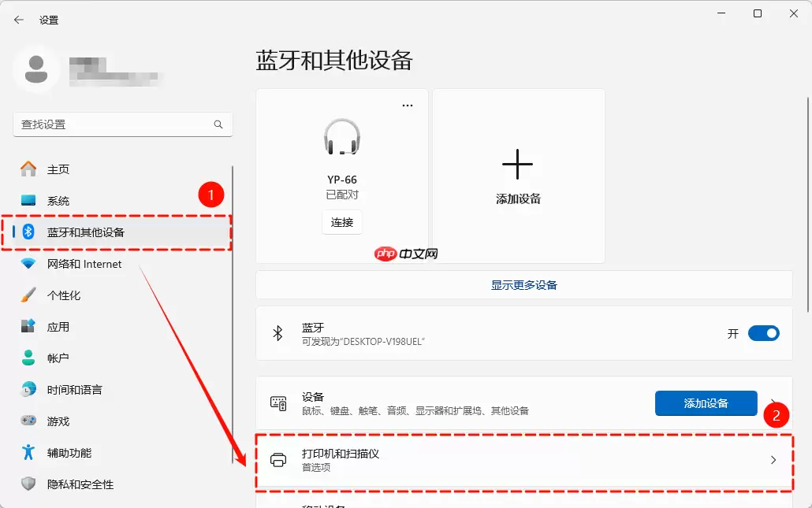Click the 查找设置 search field
The width and height of the screenshot is (812, 508).
[123, 124]
